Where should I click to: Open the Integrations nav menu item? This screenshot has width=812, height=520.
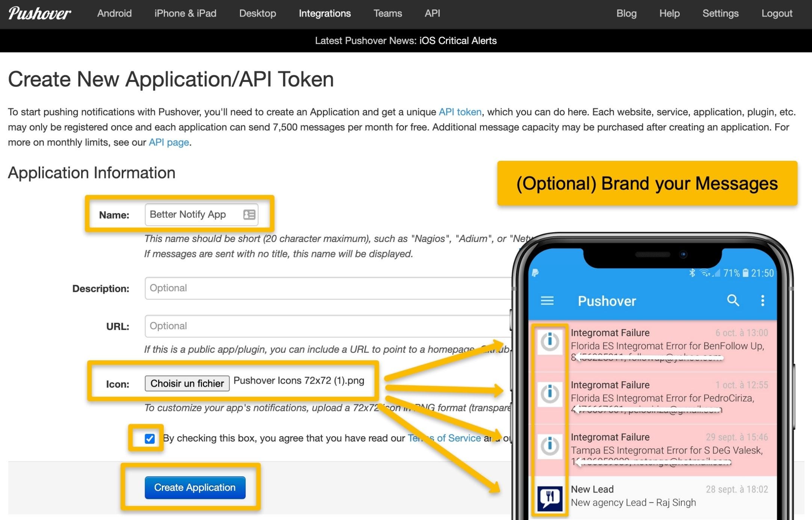click(x=324, y=14)
